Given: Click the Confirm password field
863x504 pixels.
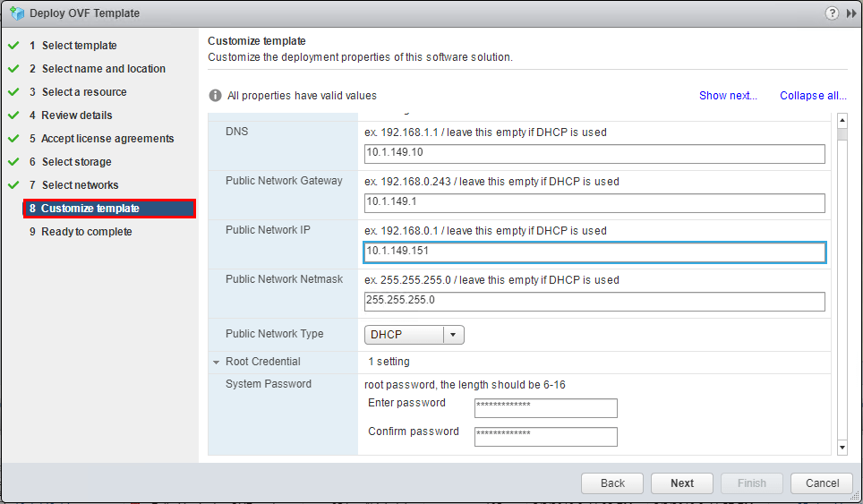Looking at the screenshot, I should (546, 437).
